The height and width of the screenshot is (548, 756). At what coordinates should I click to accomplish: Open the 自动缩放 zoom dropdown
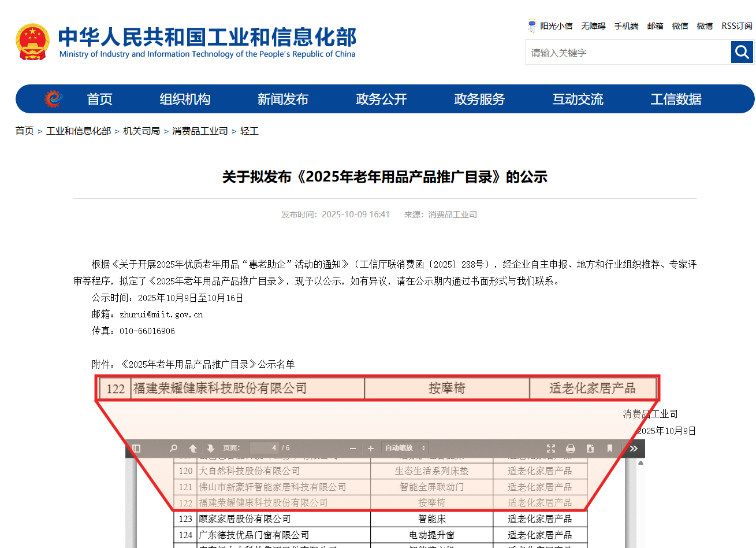(x=405, y=448)
